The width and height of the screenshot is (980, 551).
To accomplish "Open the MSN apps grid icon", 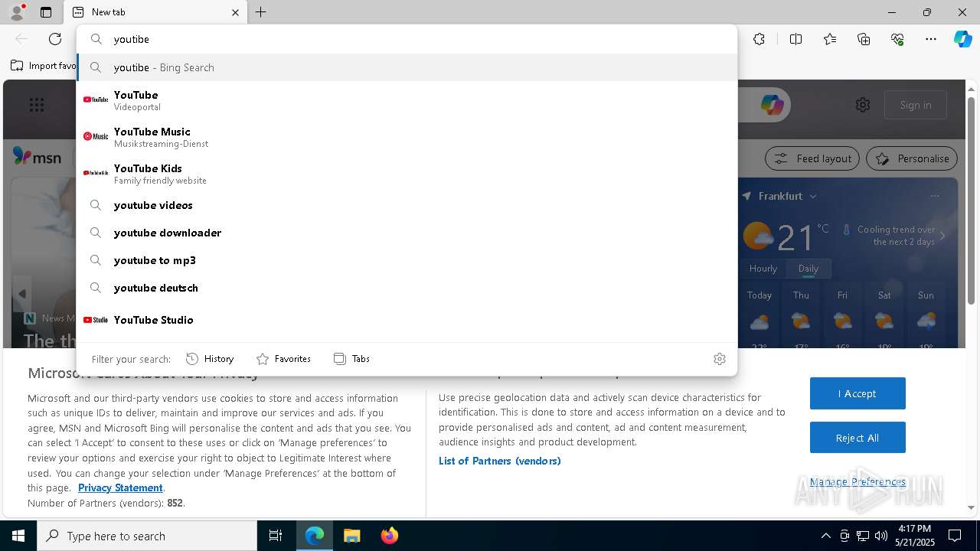I will (x=37, y=105).
